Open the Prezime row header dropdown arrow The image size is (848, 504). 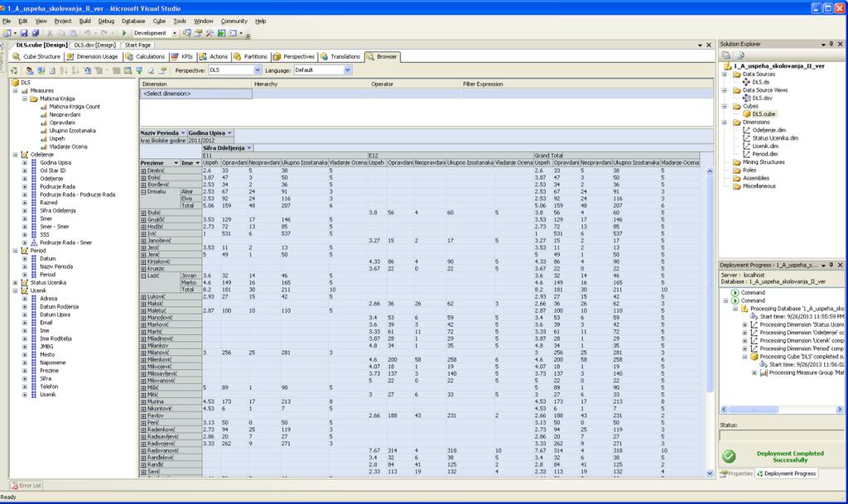click(x=176, y=162)
